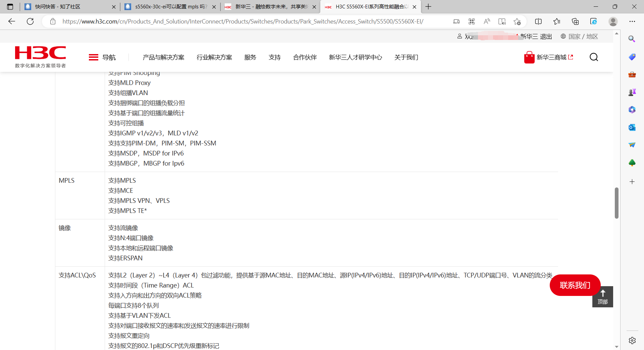Open Immersive Reader icon in address bar
644x350 pixels.
pos(502,21)
